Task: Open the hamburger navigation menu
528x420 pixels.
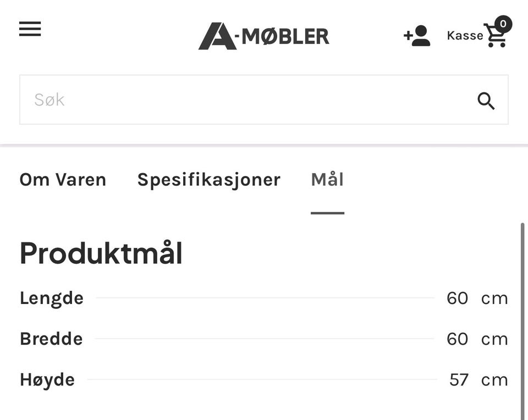Action: [x=30, y=29]
